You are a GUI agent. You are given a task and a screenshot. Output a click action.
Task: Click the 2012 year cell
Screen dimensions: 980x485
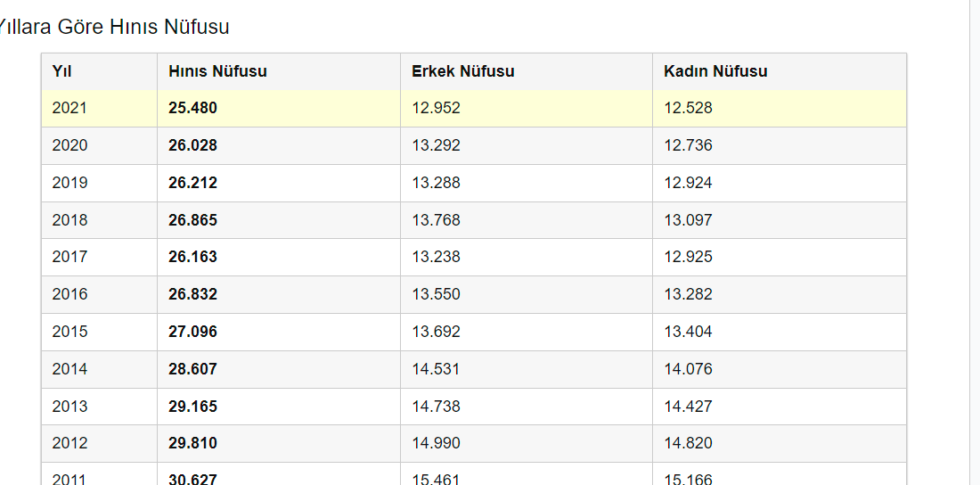pos(69,443)
